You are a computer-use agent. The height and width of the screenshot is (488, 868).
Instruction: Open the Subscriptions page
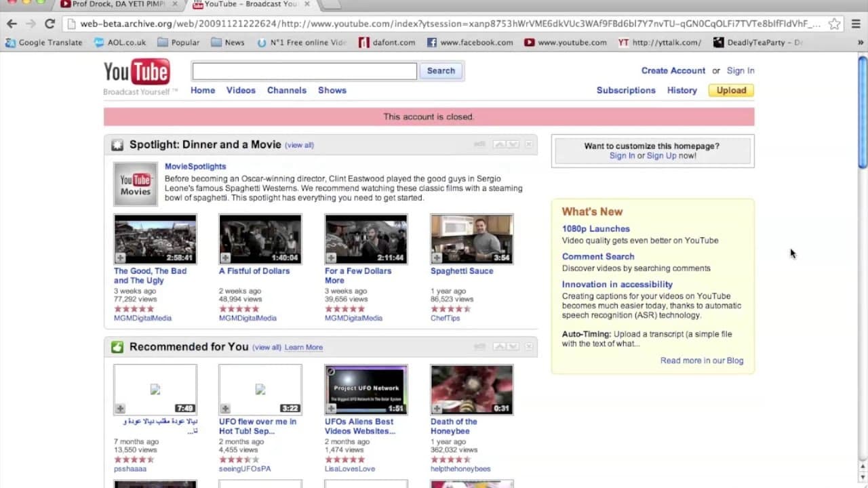(x=626, y=90)
